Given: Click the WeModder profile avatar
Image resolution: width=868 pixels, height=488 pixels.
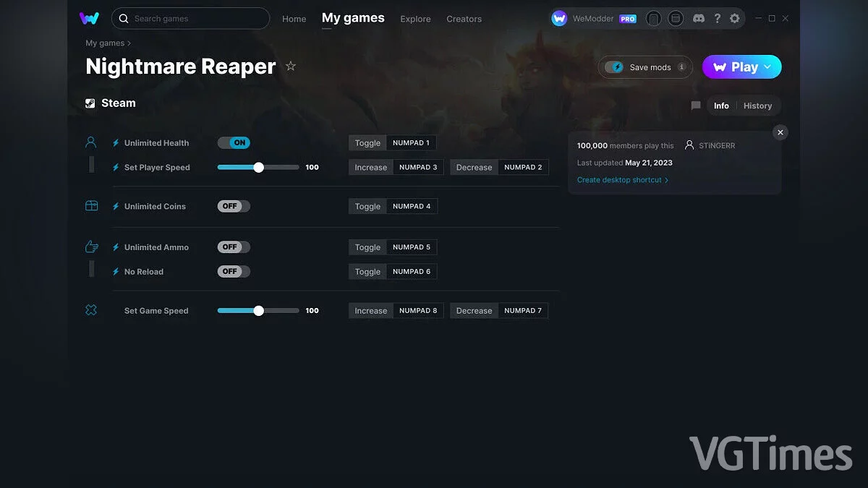Looking at the screenshot, I should coord(559,19).
